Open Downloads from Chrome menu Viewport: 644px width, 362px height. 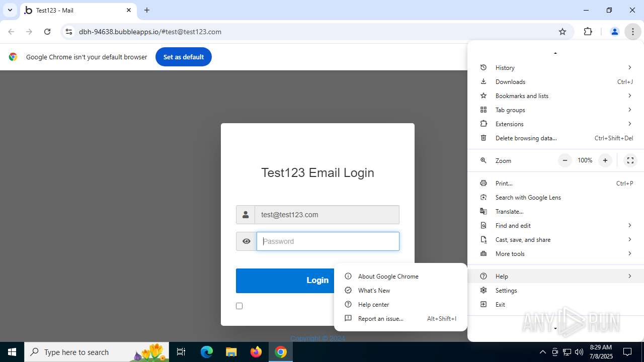coord(555,81)
